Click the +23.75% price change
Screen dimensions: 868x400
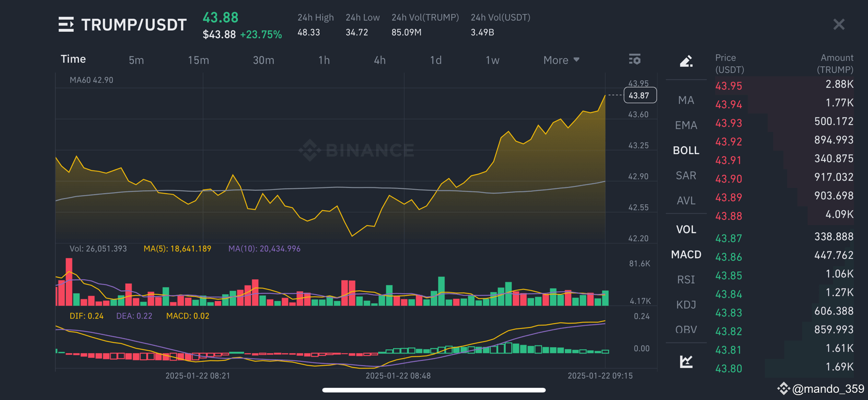click(x=261, y=35)
